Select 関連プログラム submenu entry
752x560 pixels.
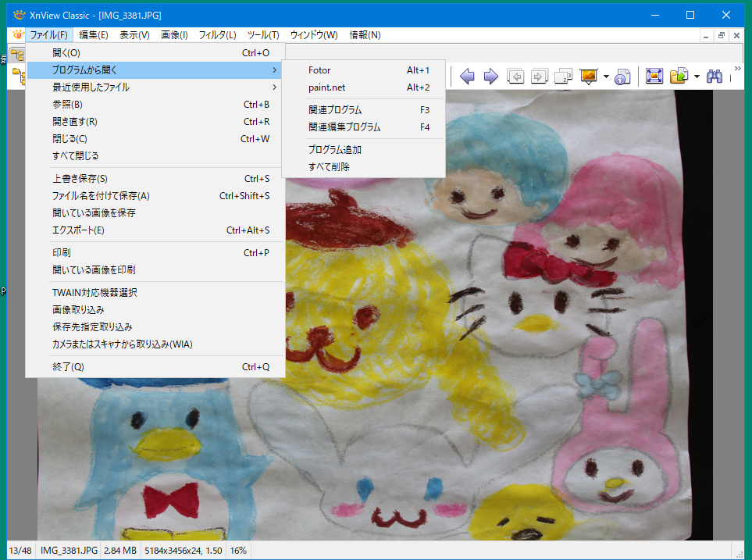(x=364, y=110)
